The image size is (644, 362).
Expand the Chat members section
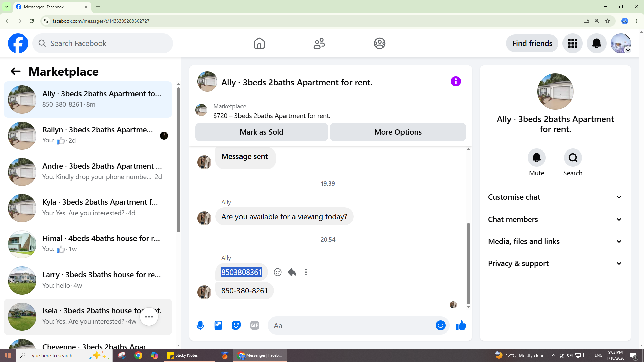555,219
